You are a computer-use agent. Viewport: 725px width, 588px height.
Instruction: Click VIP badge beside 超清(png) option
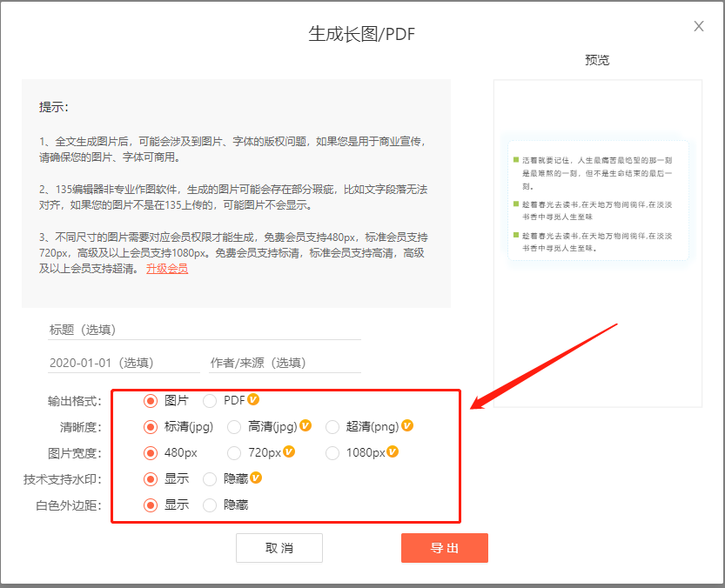[x=406, y=426]
